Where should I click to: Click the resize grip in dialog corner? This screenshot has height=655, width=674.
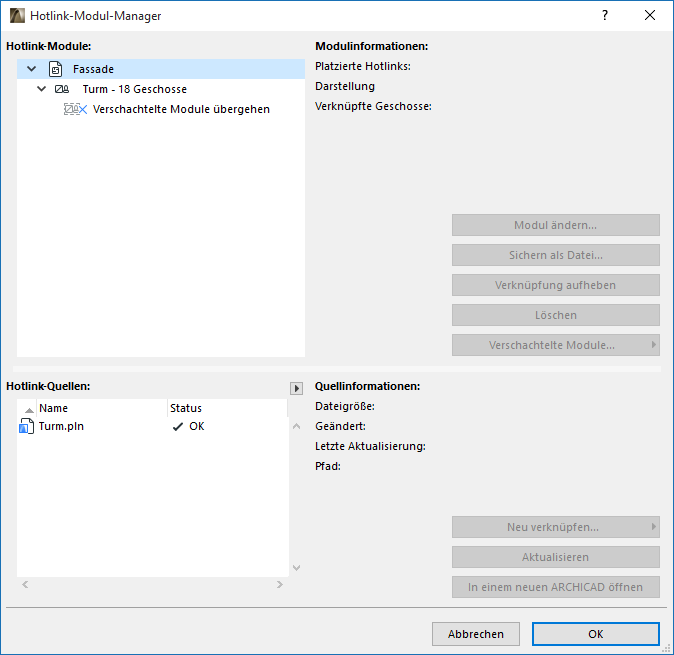[667, 648]
